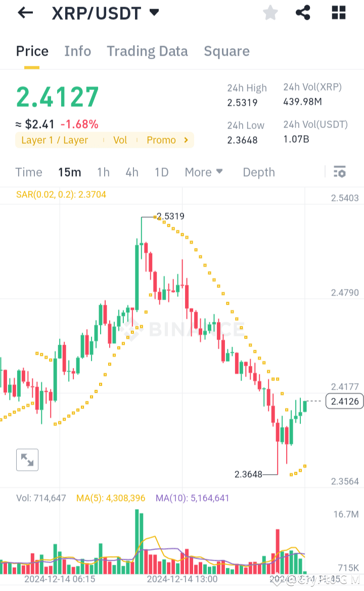Open the share icon for XRP/USDT
364x591 pixels.
pyautogui.click(x=303, y=13)
